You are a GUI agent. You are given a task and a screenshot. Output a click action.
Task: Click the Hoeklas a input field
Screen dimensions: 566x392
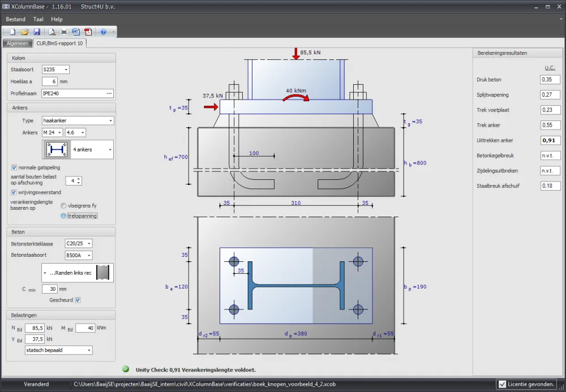[x=49, y=81]
